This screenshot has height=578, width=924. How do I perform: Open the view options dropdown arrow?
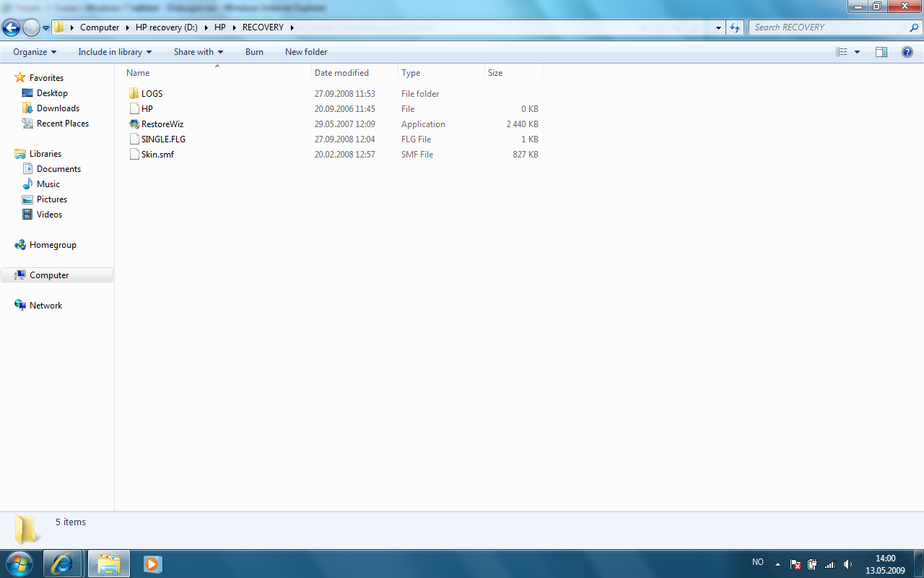[858, 52]
